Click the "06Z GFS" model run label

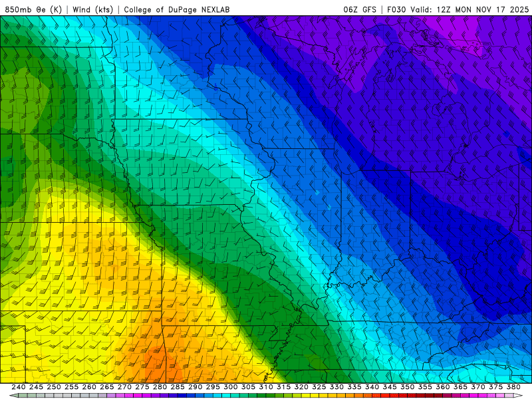pyautogui.click(x=360, y=9)
